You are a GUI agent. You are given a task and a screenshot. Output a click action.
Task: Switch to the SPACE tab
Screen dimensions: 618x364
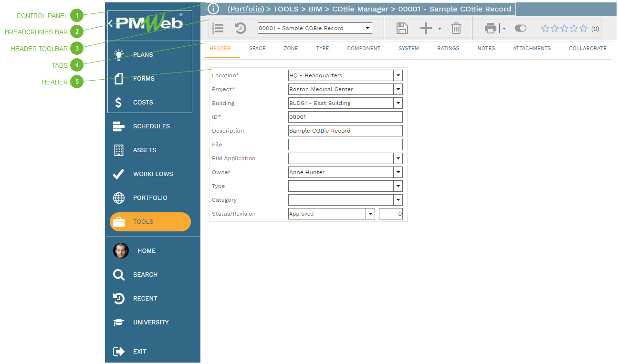coord(257,48)
